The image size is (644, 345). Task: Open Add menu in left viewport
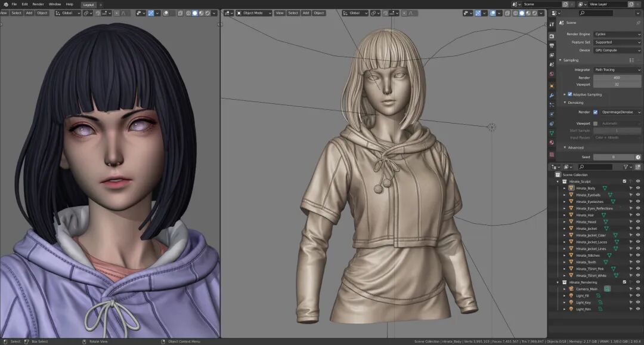29,13
